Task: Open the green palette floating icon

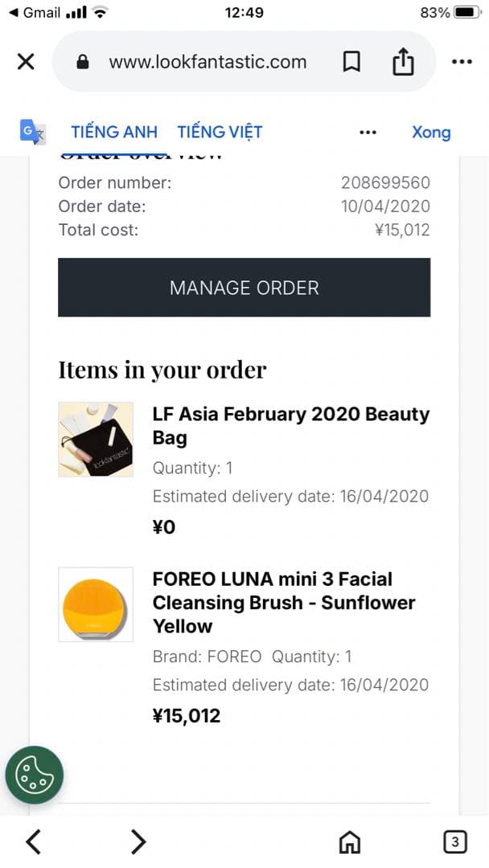Action: (35, 775)
